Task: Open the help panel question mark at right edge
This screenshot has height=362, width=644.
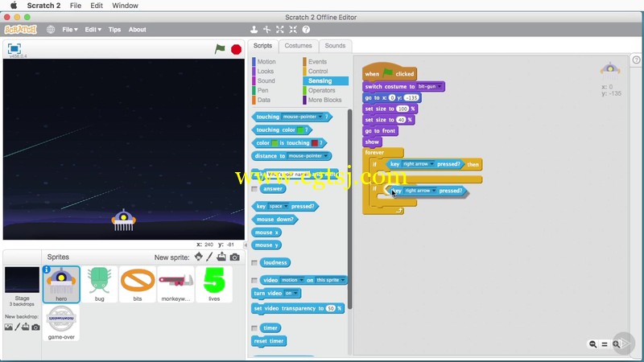Action: pyautogui.click(x=636, y=60)
